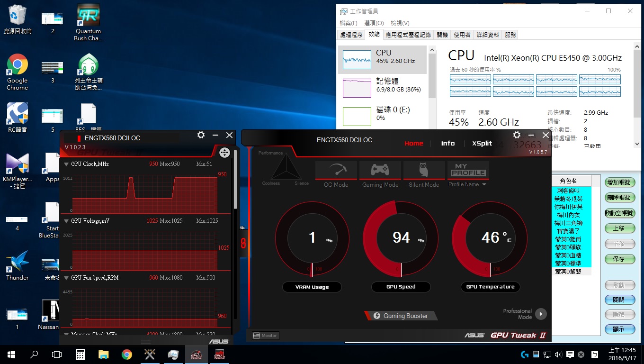Open RC語音 desktop shortcut
Image resolution: width=644 pixels, height=364 pixels.
point(18,118)
